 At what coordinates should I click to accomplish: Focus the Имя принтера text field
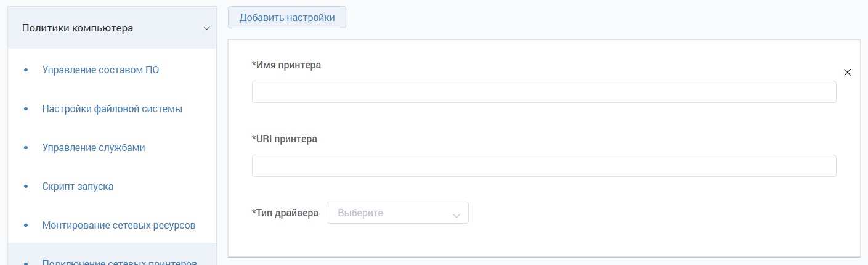tap(544, 92)
